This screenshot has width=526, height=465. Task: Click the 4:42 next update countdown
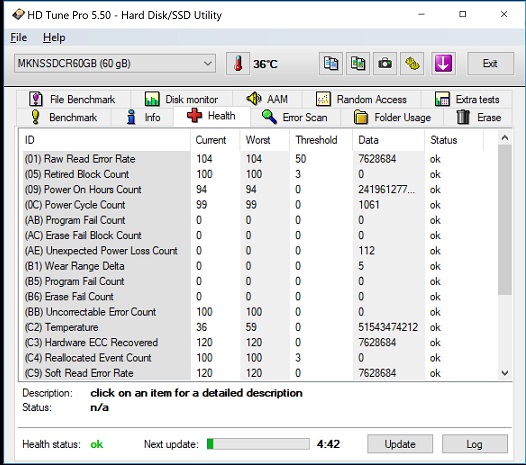328,444
